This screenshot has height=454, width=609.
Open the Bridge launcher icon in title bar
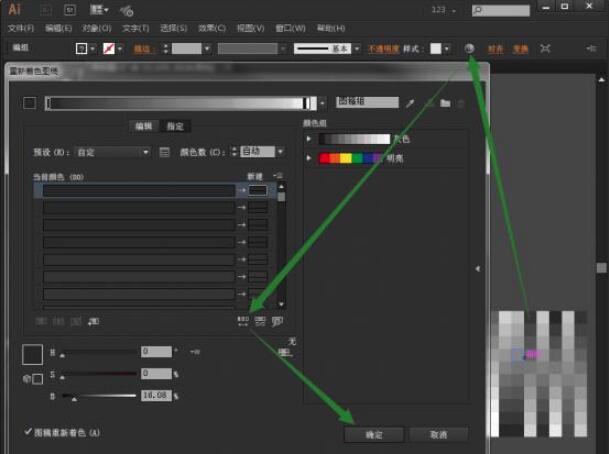pyautogui.click(x=45, y=10)
